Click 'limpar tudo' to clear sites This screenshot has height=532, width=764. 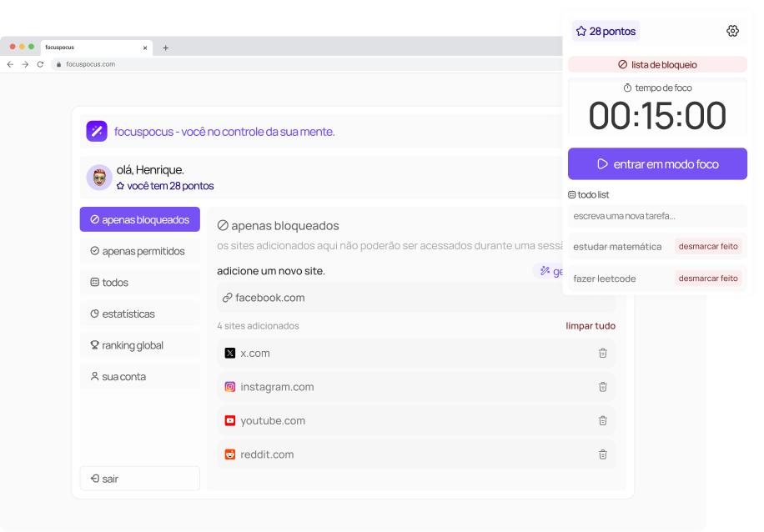(x=591, y=326)
